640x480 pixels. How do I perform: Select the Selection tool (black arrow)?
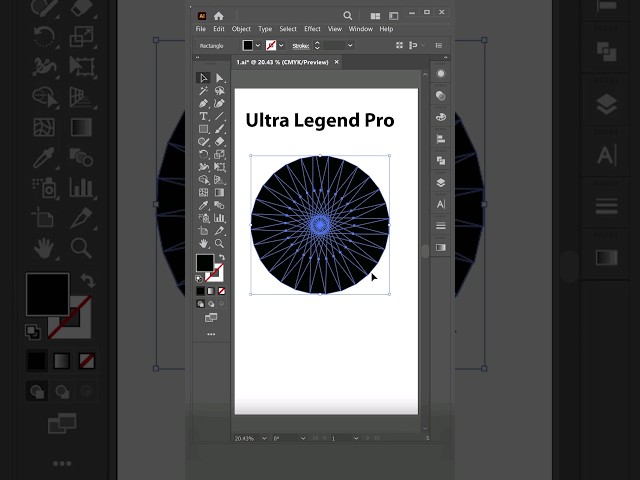pos(203,78)
